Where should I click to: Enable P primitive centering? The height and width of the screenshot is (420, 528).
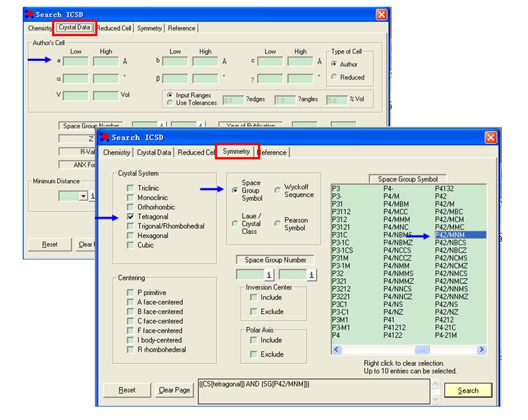point(130,292)
